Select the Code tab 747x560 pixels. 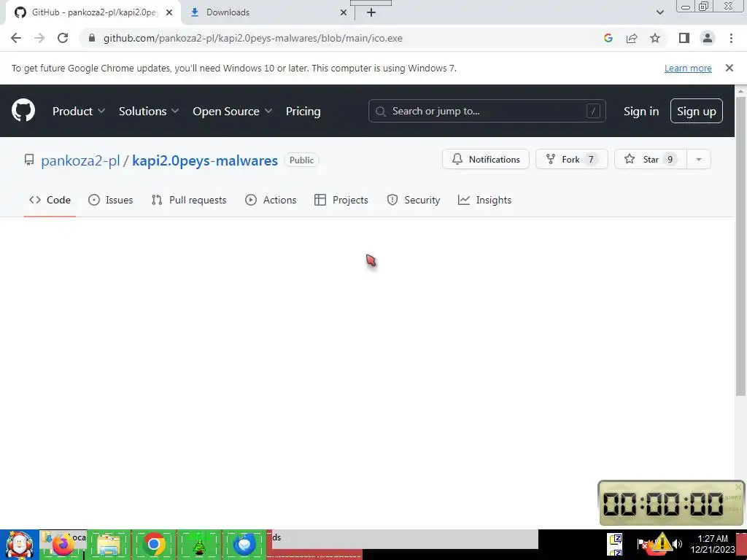point(50,200)
